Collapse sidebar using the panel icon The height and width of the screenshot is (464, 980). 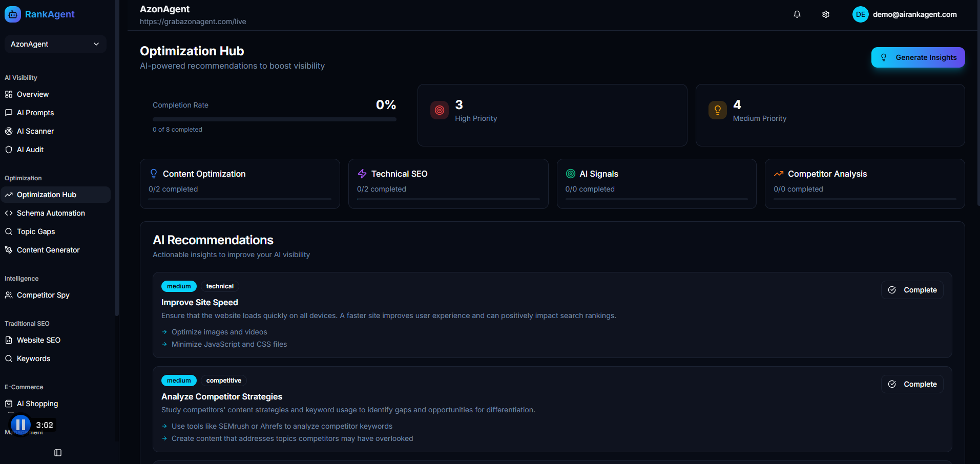58,453
